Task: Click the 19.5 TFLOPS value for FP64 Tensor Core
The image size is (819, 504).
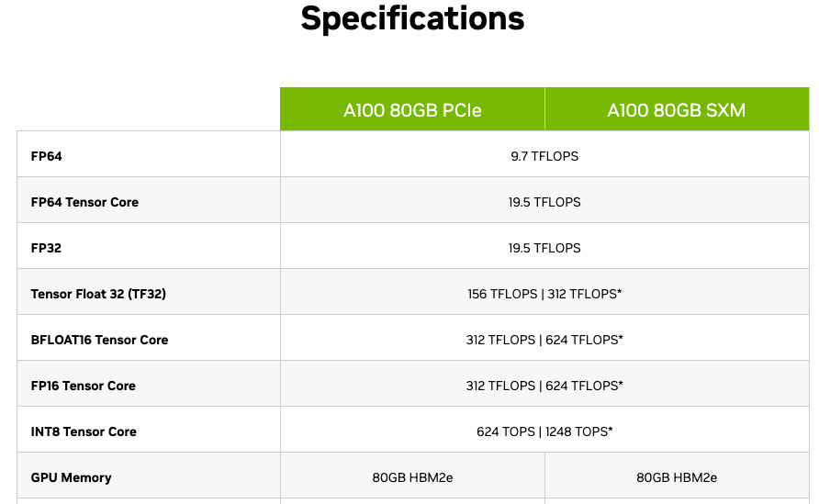Action: click(544, 202)
